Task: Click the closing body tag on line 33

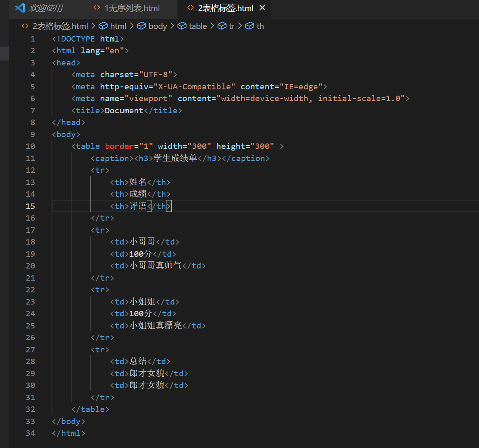Action: [68, 422]
